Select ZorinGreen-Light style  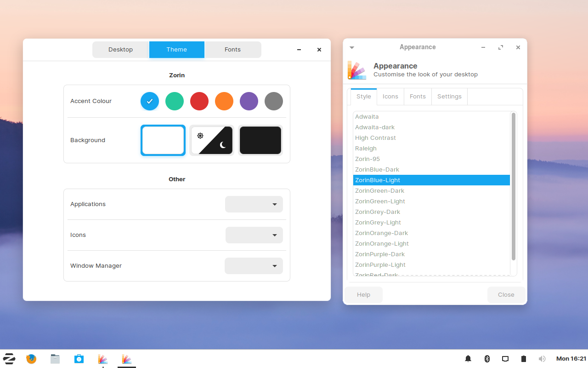pyautogui.click(x=431, y=201)
